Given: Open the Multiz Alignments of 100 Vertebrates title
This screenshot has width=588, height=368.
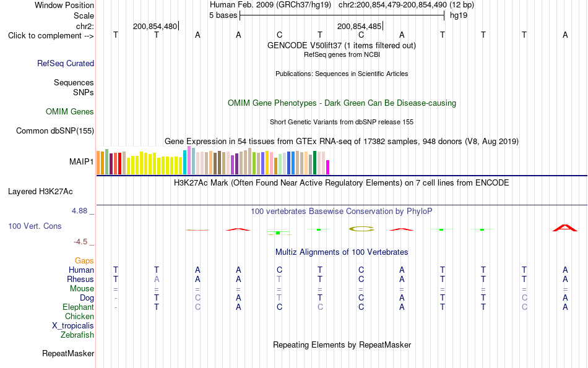Looking at the screenshot, I should [342, 252].
